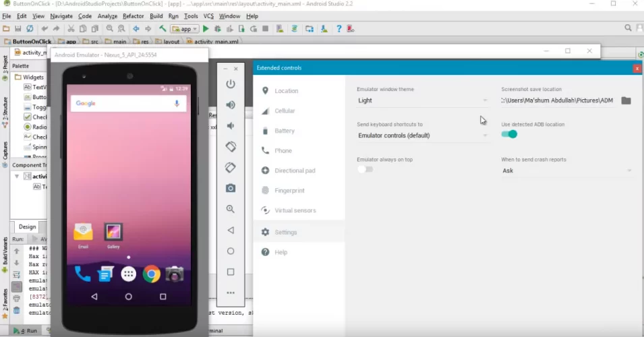Screen dimensions: 644x337
Task: Enable Emulator always on top toggle
Action: pos(365,169)
